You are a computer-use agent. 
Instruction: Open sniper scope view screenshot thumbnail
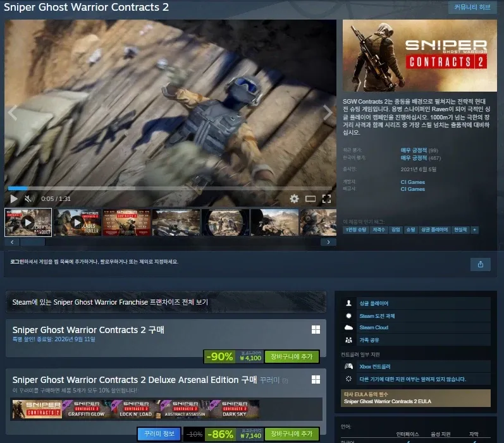[x=225, y=222]
